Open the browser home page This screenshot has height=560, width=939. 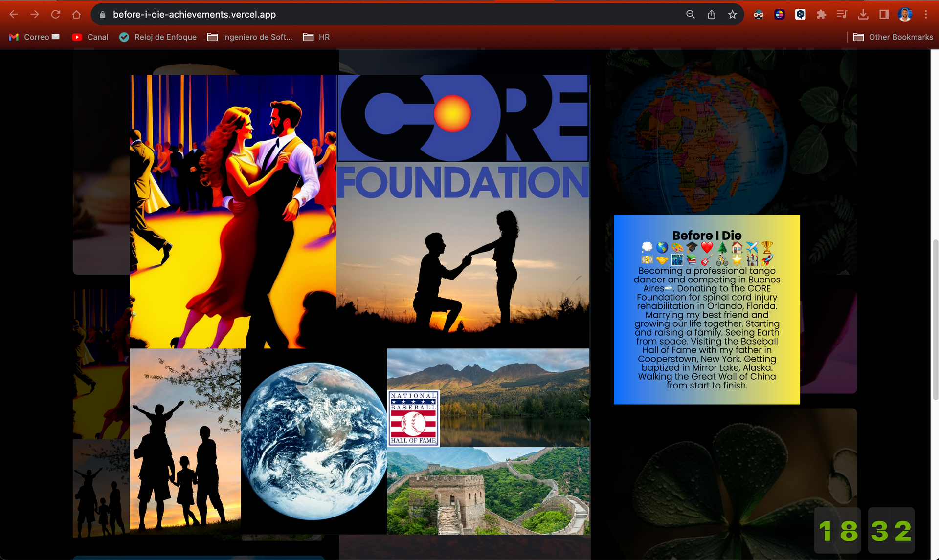(76, 15)
